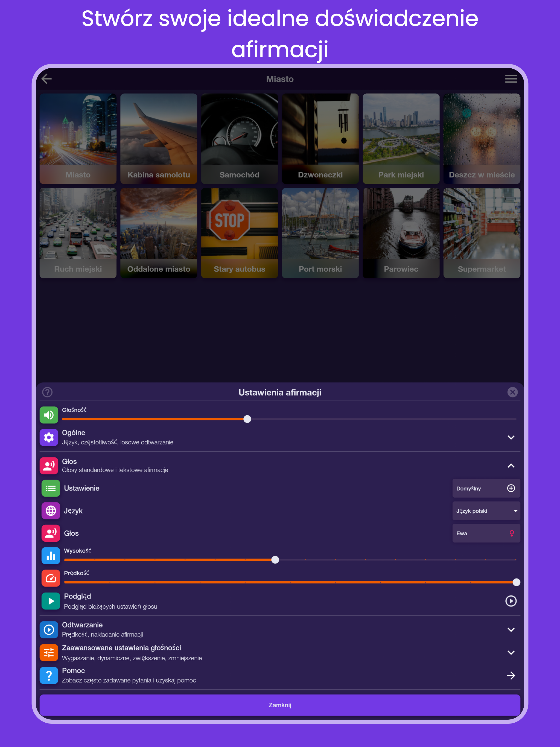The width and height of the screenshot is (560, 747).
Task: Select the Miasto sound thumbnail
Action: point(78,139)
